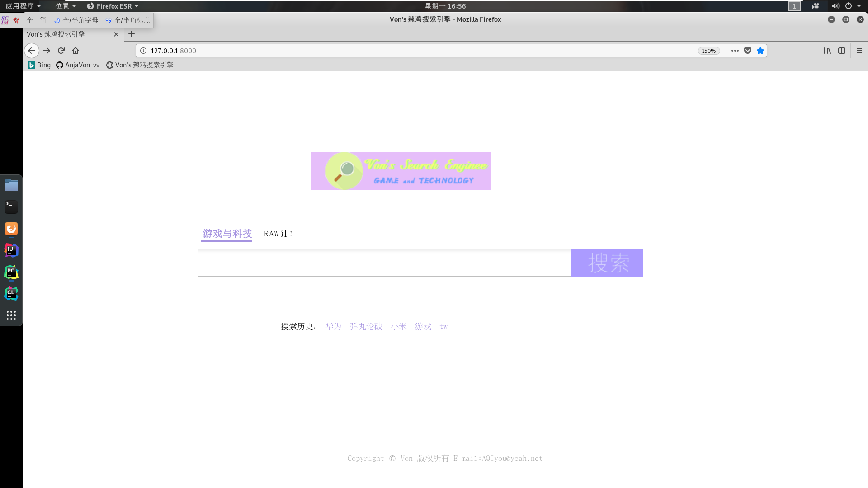Click the page actions ellipsis icon
The image size is (868, 488).
735,51
